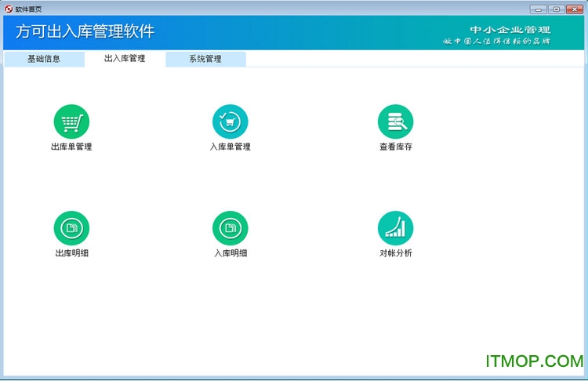Screen dimensions: 588x381
Task: Open the 对帐分析 bar chart icon
Action: [396, 228]
